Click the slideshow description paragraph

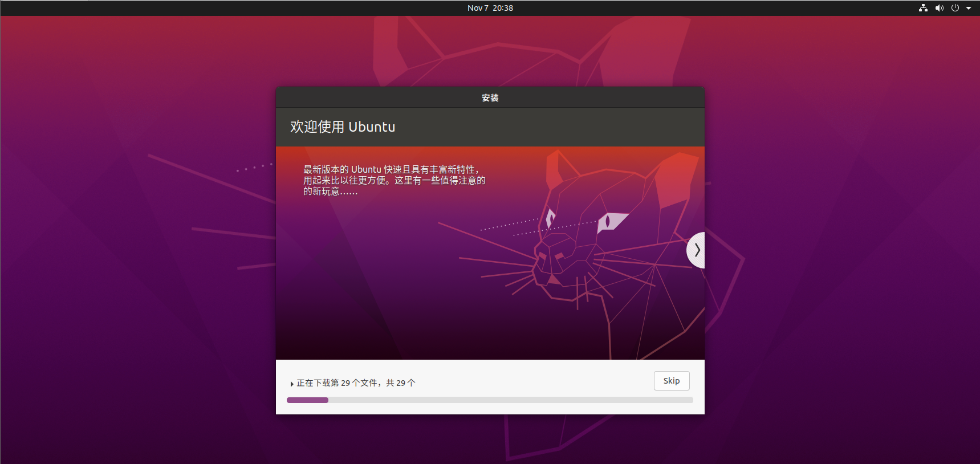point(394,180)
